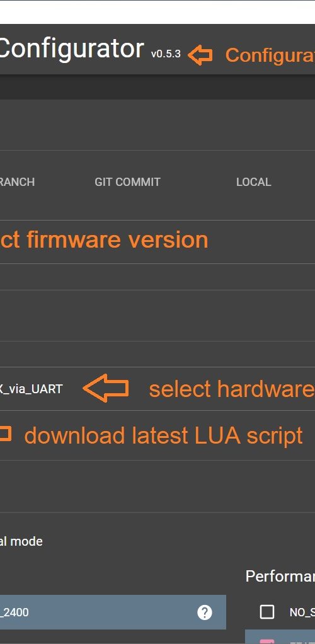Click the Performance section heading

[x=280, y=576]
